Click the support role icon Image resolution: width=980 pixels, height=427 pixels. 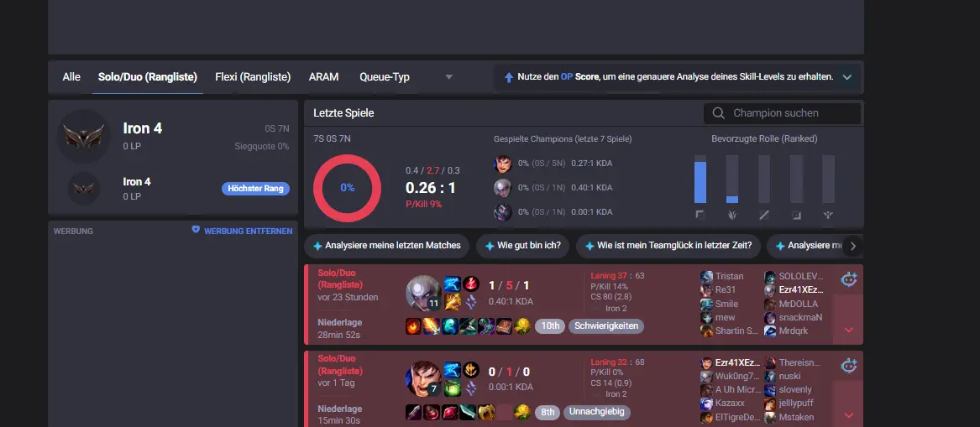click(829, 215)
